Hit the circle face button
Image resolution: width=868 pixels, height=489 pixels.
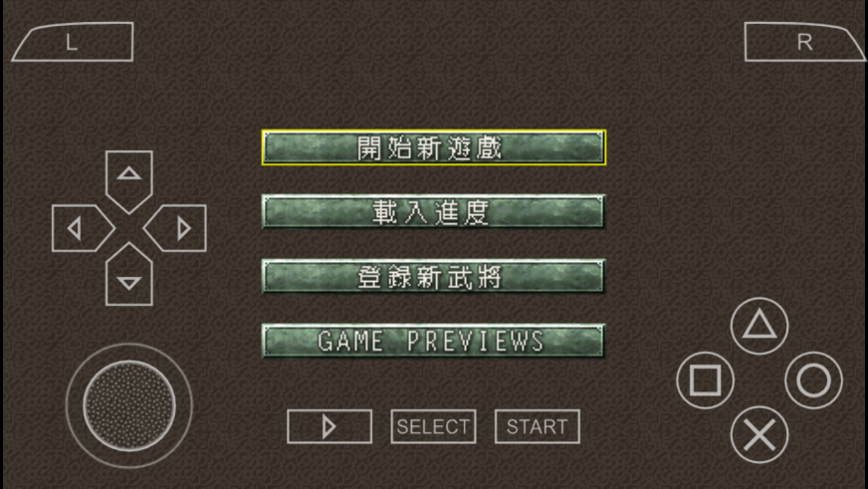point(813,379)
